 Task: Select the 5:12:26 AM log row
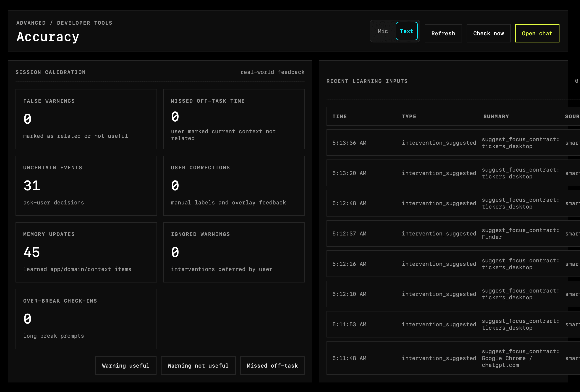(453, 264)
